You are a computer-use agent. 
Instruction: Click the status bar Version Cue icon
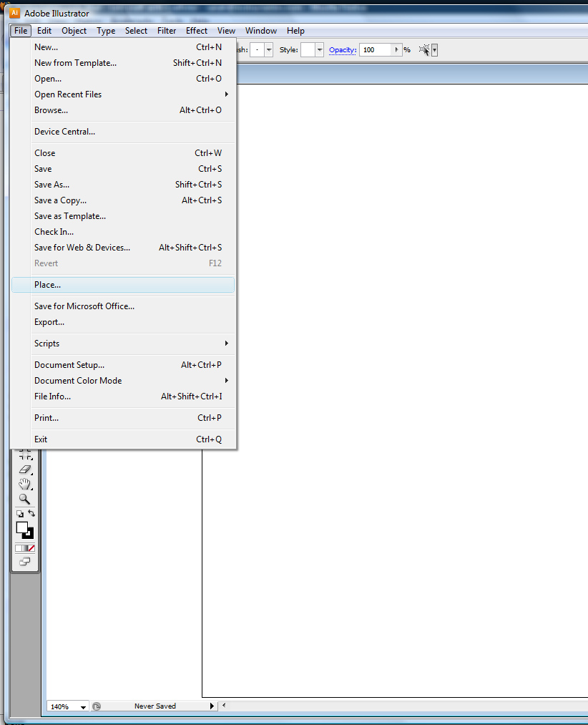[x=97, y=706]
